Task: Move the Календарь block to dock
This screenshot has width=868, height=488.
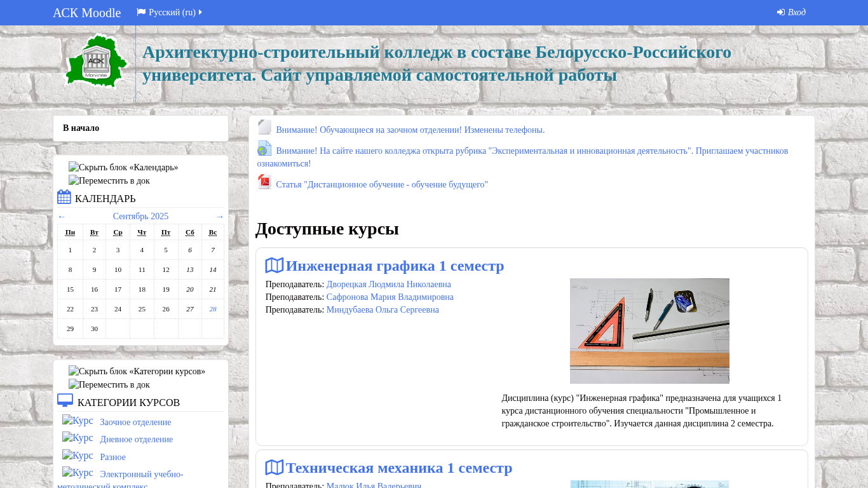Action: click(109, 181)
